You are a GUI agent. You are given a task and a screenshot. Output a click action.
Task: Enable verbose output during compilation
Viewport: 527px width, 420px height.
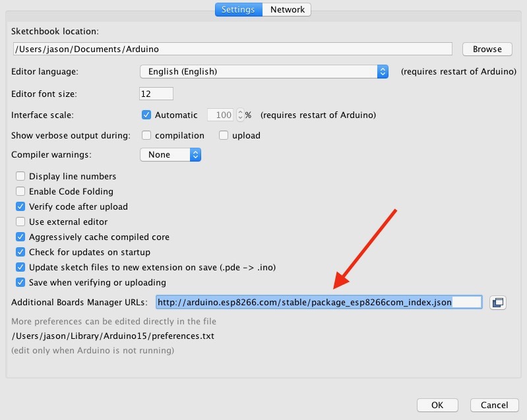click(146, 135)
